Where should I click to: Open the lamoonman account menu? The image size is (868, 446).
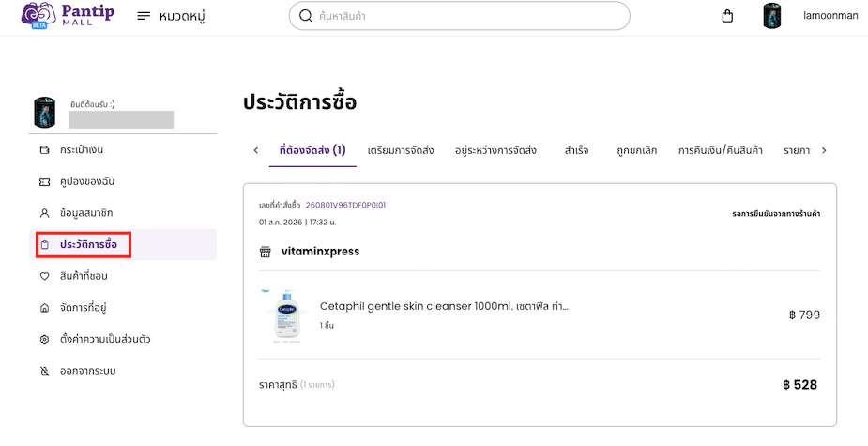(x=830, y=16)
